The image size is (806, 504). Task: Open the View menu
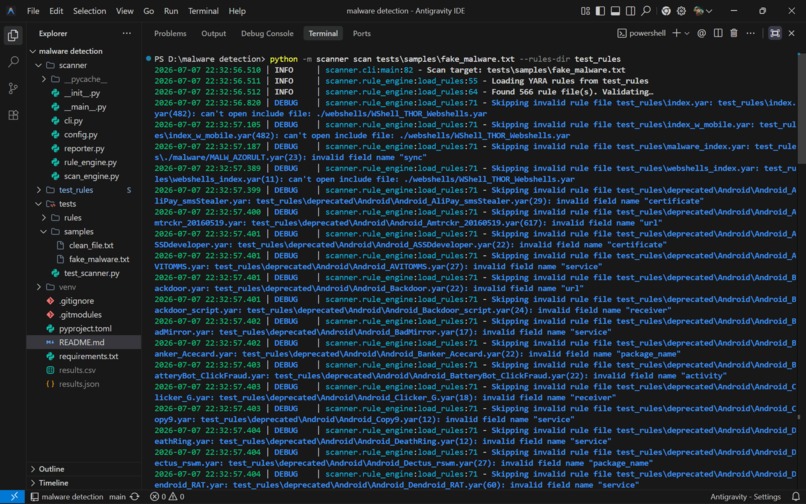click(124, 11)
